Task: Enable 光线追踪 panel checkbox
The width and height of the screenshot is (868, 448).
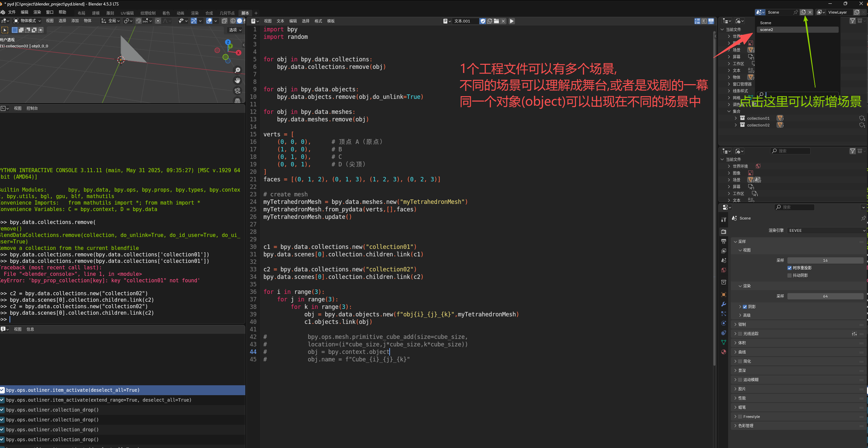Action: click(x=740, y=334)
